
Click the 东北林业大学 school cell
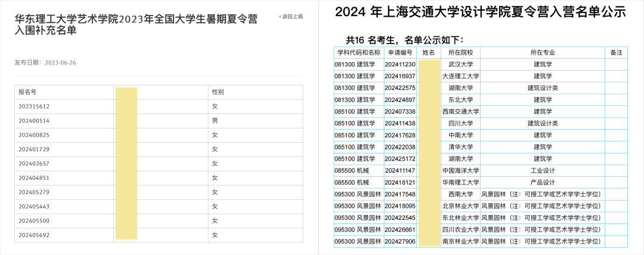point(461,217)
